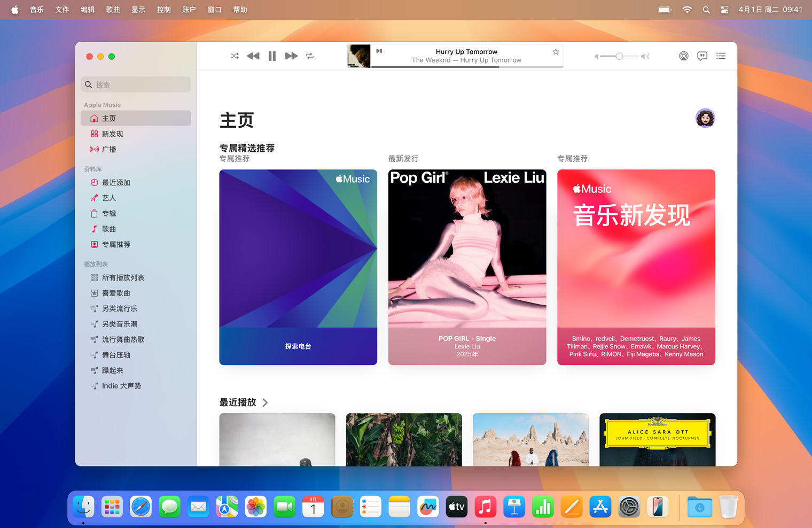Open 广播 radio in the sidebar

(x=109, y=150)
